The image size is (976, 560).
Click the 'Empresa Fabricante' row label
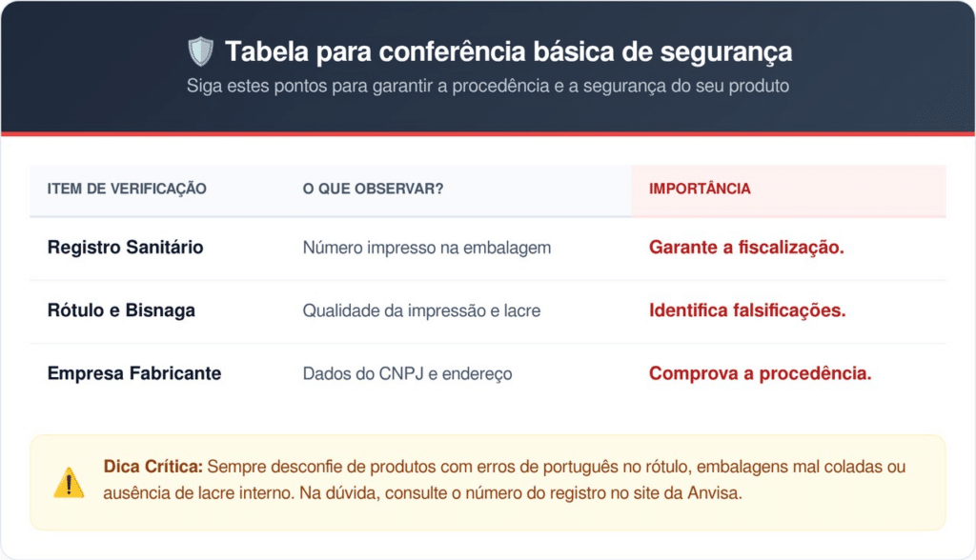coord(134,373)
